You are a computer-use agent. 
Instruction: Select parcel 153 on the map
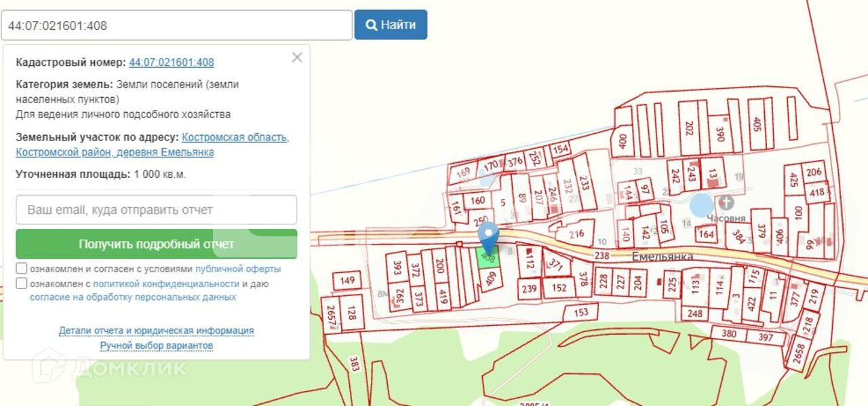point(581,312)
